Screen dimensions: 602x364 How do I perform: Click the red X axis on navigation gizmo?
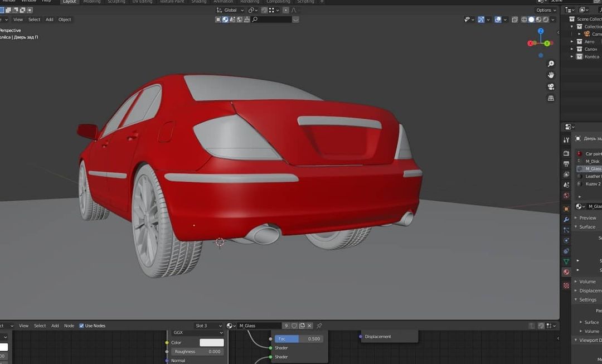tap(530, 43)
